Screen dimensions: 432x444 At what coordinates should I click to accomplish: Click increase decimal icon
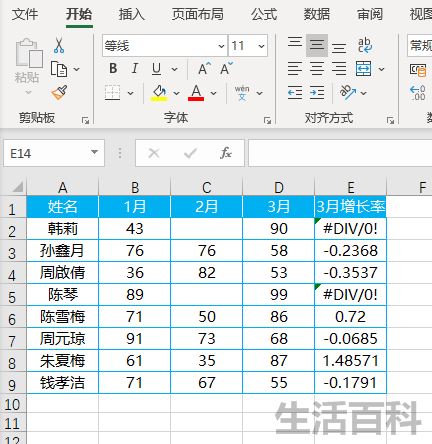[418, 93]
